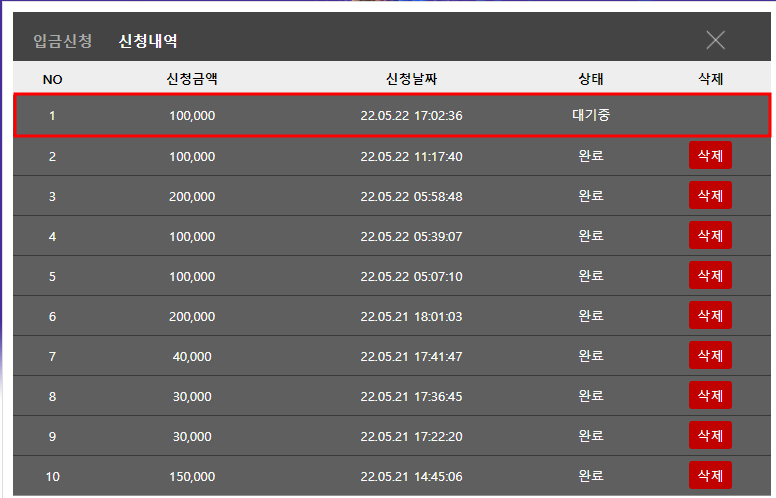The height and width of the screenshot is (498, 776).
Task: Delete row 8 dated 22.05.21 17:36:45
Action: (710, 396)
